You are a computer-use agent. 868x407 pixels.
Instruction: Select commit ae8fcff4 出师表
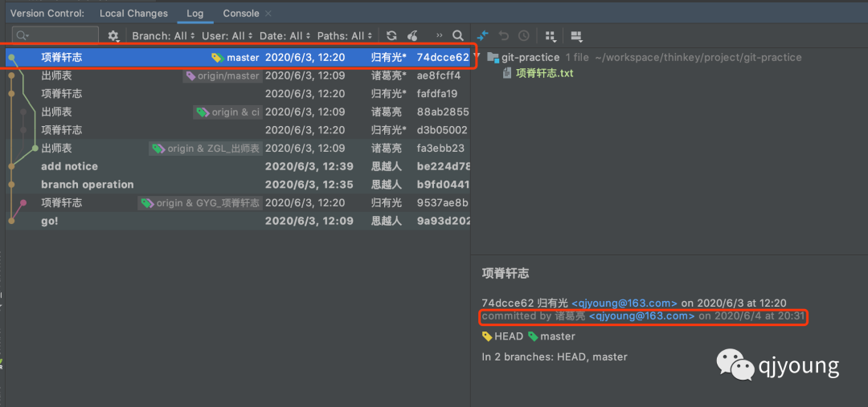coord(238,75)
